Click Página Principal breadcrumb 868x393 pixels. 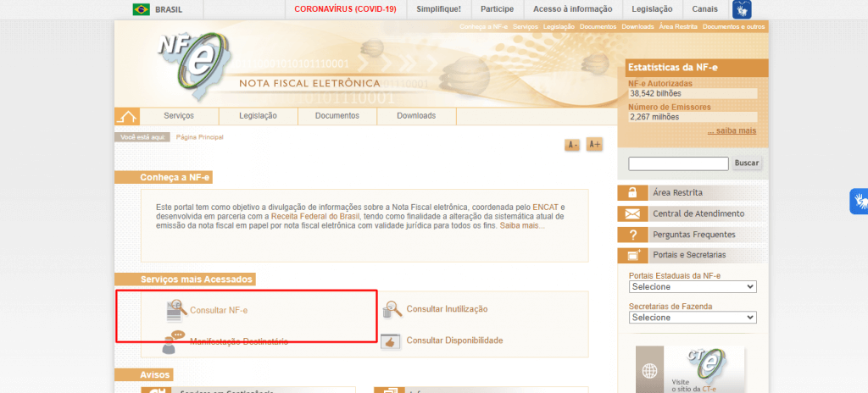click(x=200, y=137)
